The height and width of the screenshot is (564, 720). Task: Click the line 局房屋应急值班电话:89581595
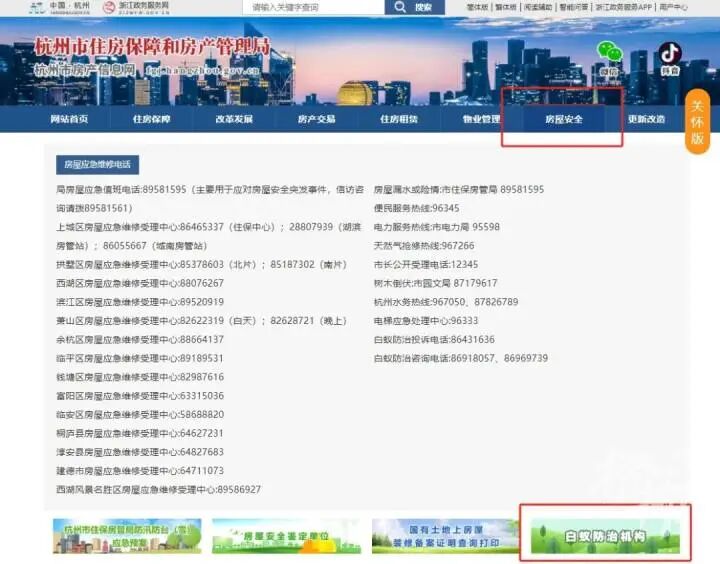click(121, 189)
